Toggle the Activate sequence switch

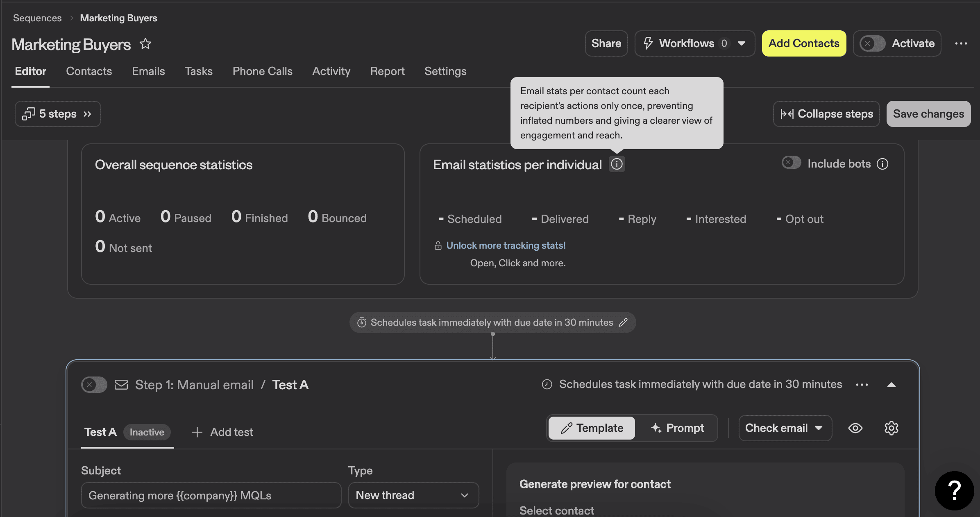pos(872,43)
